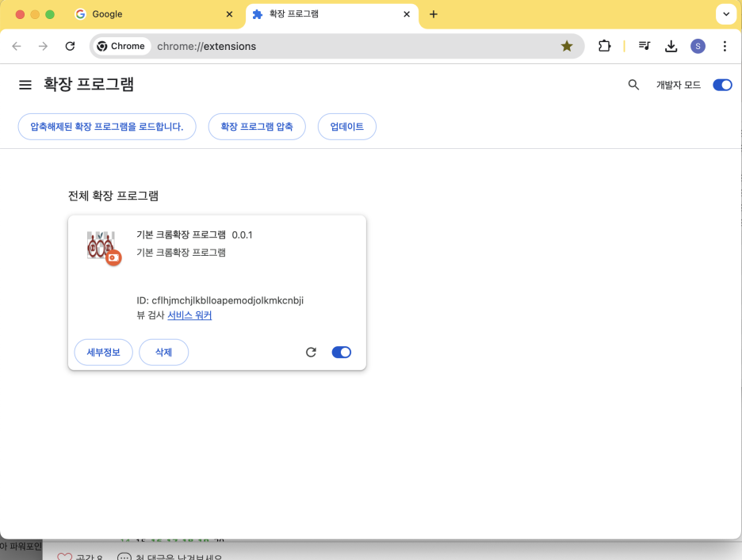Image resolution: width=742 pixels, height=560 pixels.
Task: Click the 확장 프로그램 압축 button
Action: click(x=257, y=126)
